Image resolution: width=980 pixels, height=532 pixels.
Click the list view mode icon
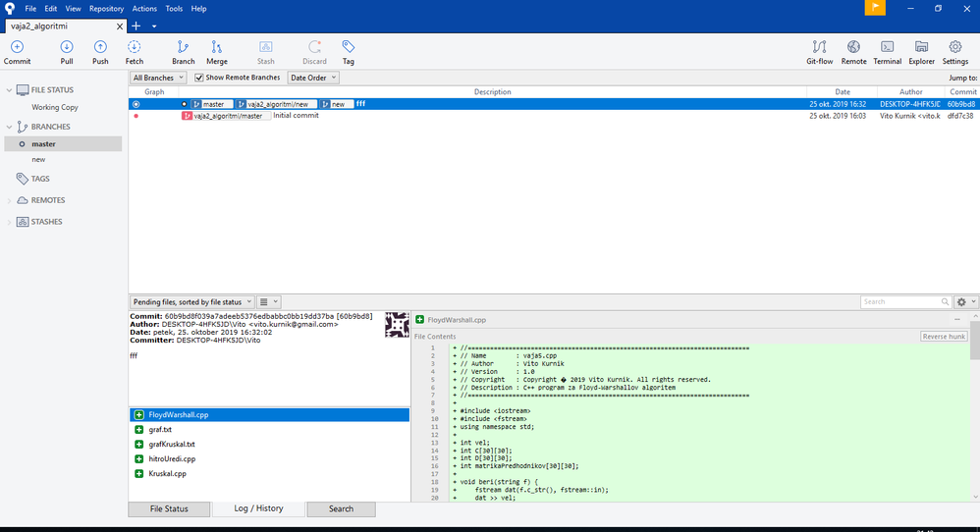pos(264,301)
